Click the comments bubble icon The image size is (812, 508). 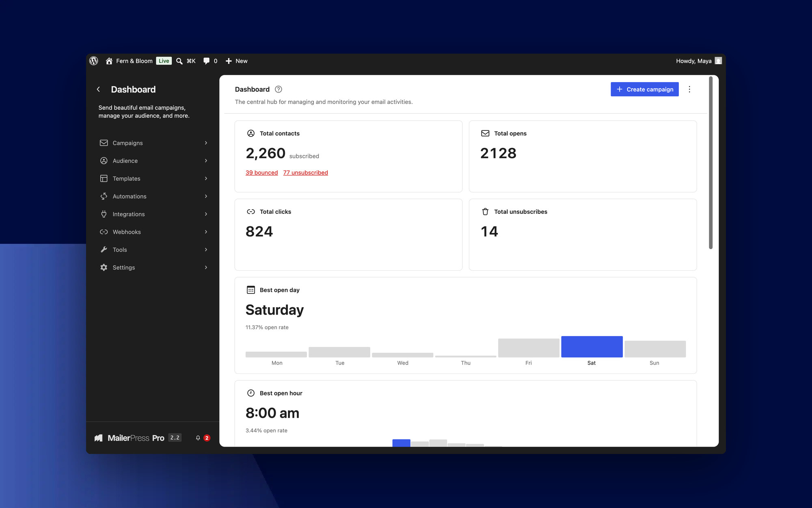click(x=206, y=61)
